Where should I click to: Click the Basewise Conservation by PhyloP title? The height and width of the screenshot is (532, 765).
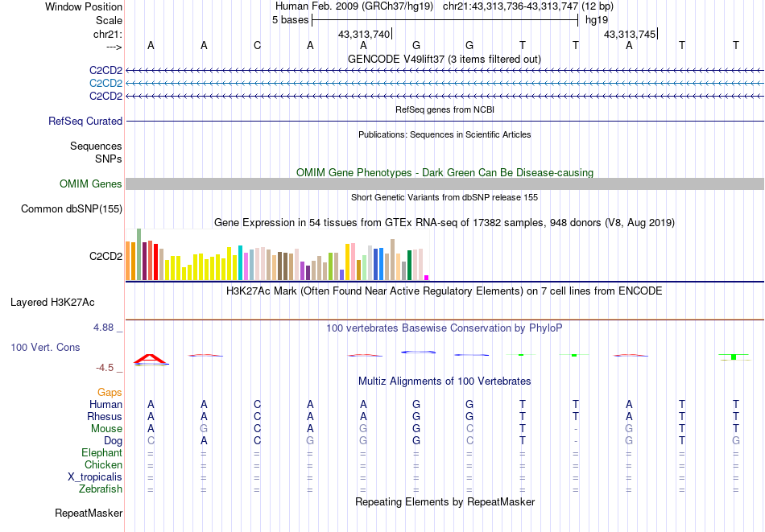click(x=445, y=328)
